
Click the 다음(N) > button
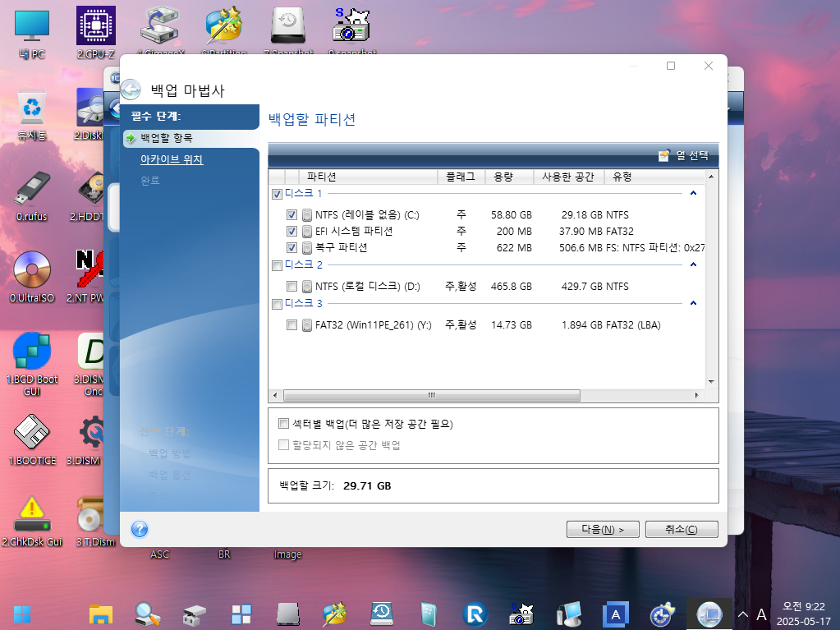coord(603,529)
